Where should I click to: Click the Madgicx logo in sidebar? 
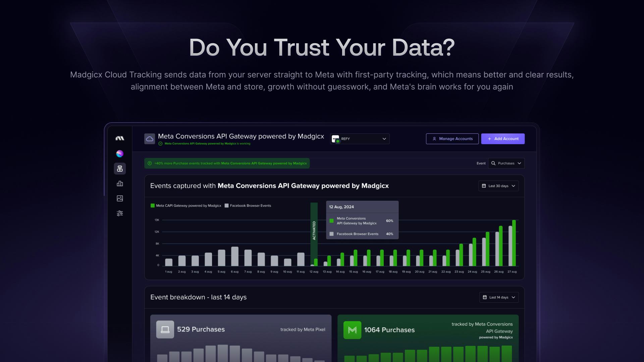(x=120, y=138)
